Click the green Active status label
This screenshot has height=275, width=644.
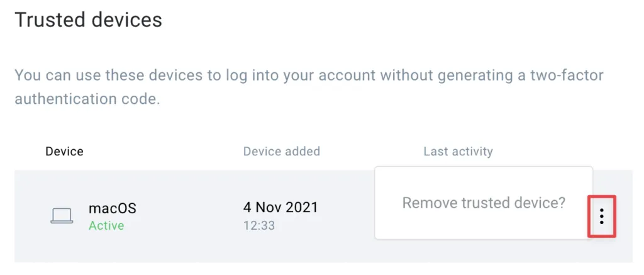[x=106, y=226]
